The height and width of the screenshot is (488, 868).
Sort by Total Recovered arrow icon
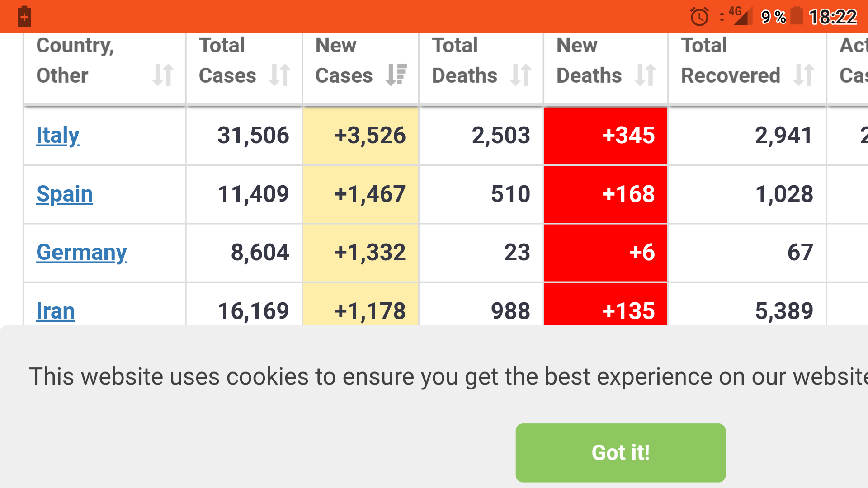804,75
